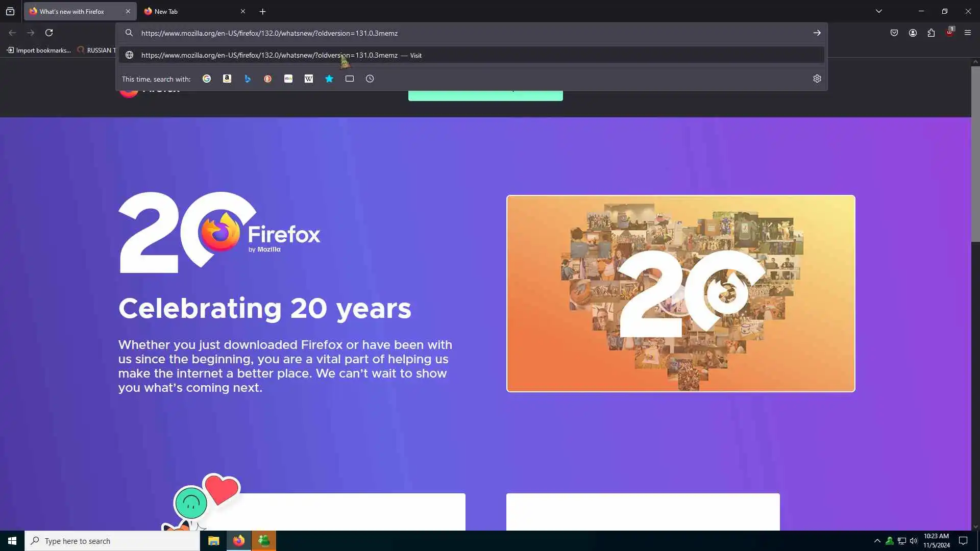
Task: Click the go arrow in the address bar
Action: (817, 33)
